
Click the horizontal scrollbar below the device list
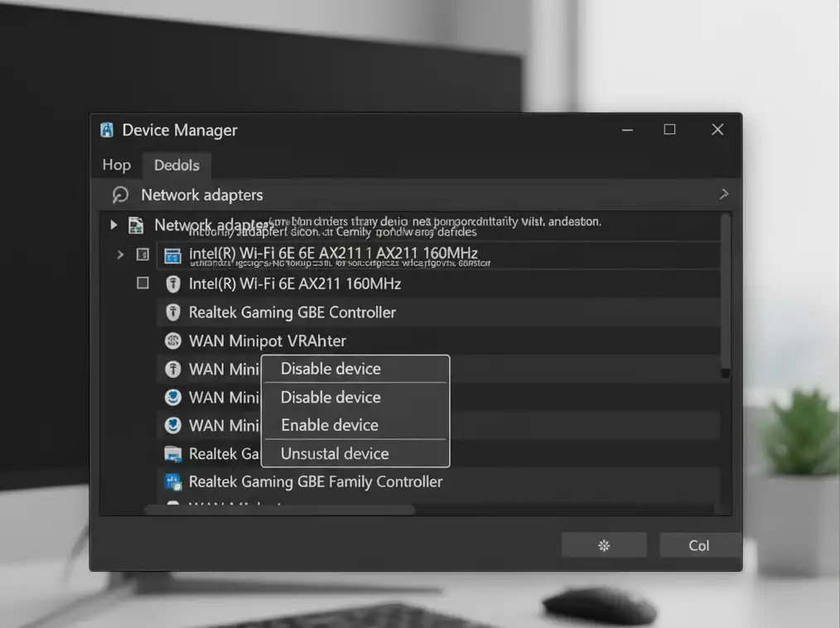click(x=282, y=510)
